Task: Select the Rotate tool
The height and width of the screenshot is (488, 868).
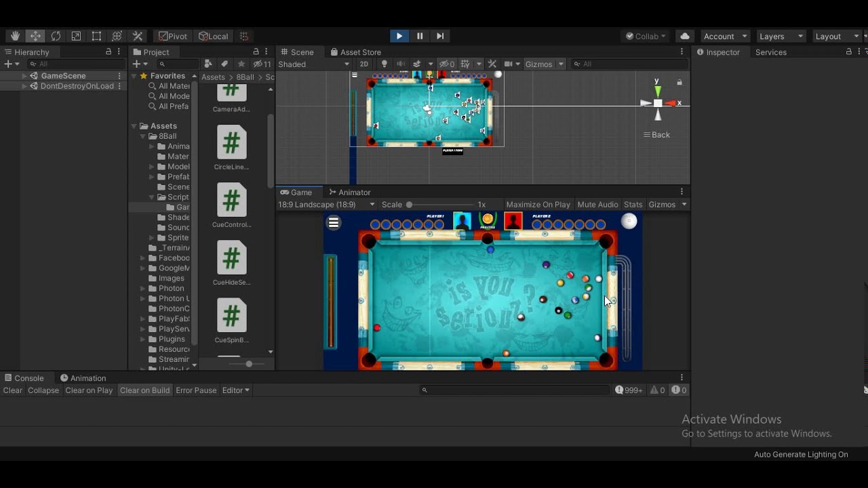Action: (x=56, y=36)
